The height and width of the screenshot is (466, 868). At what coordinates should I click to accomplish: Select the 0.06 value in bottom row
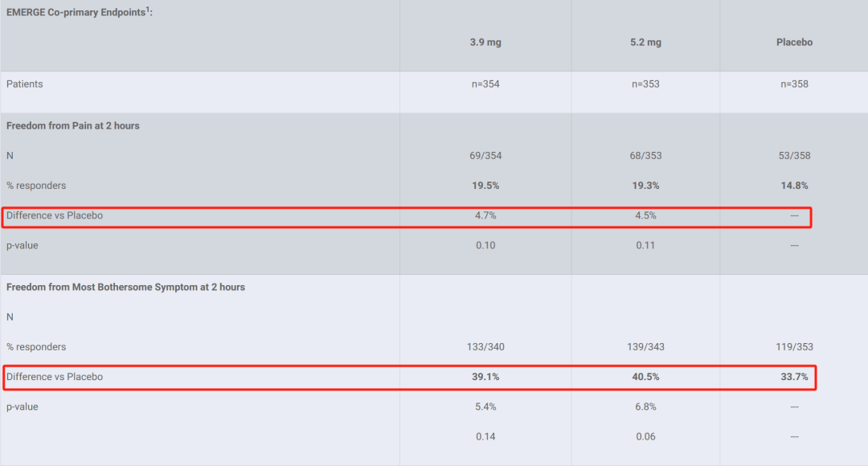[x=645, y=437]
